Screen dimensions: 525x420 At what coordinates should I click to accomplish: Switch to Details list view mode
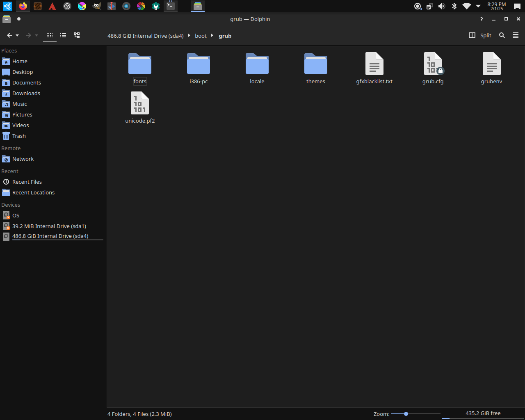pos(77,36)
